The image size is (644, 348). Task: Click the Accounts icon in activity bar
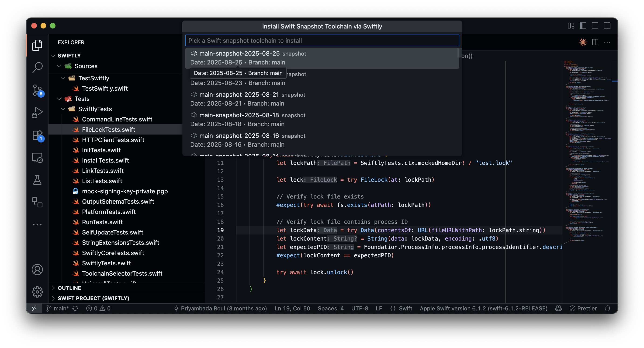click(x=37, y=270)
